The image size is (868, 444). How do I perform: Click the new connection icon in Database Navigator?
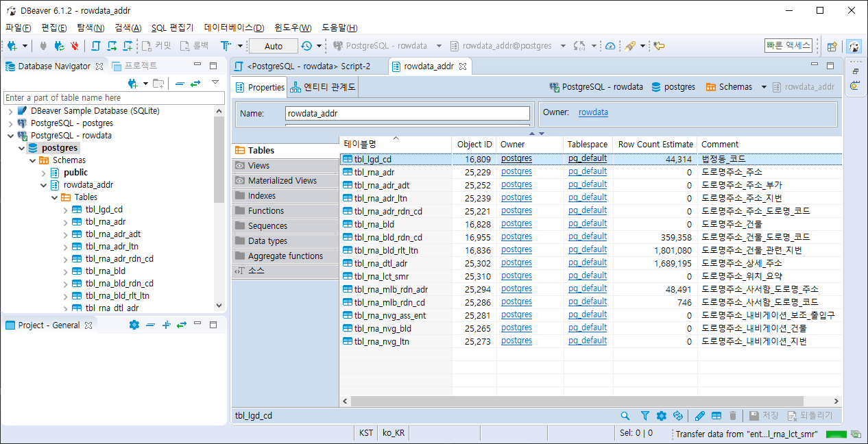(133, 84)
